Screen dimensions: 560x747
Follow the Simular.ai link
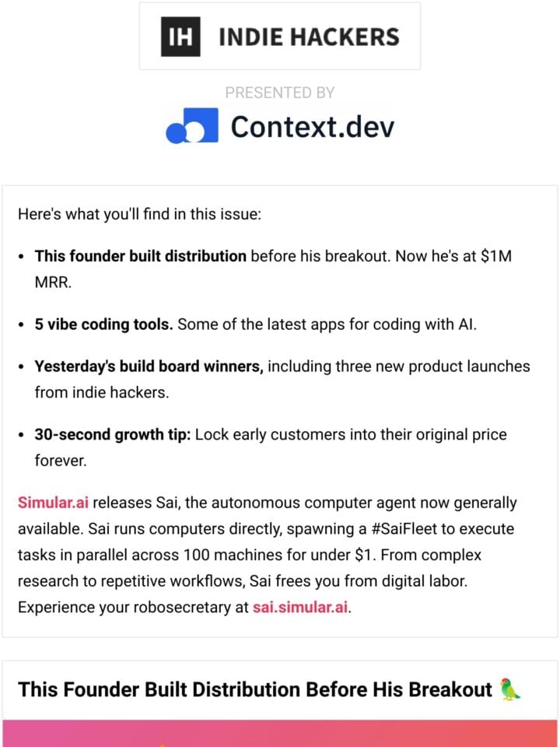[53, 503]
